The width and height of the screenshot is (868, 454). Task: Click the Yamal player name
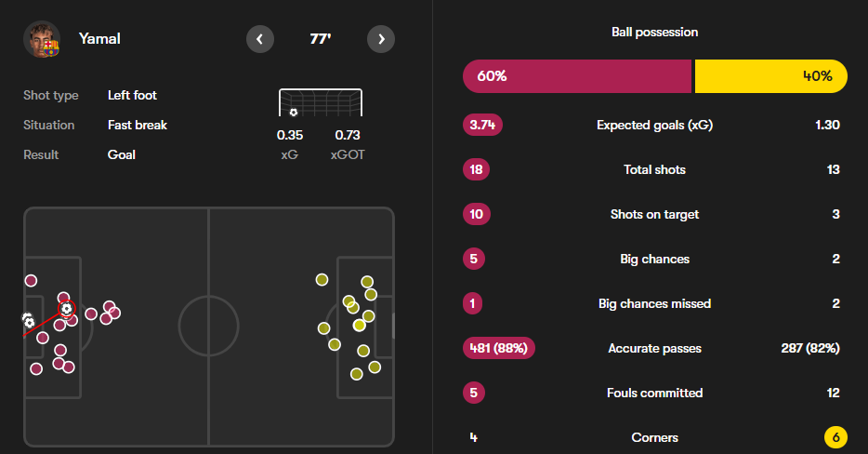pos(99,39)
